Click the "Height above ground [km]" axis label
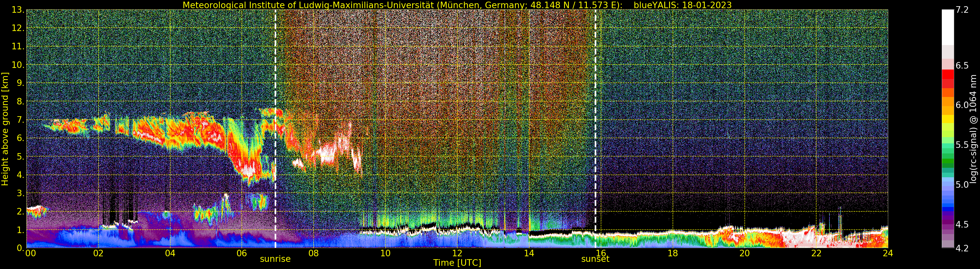This screenshot has height=269, width=980. pos(5,129)
